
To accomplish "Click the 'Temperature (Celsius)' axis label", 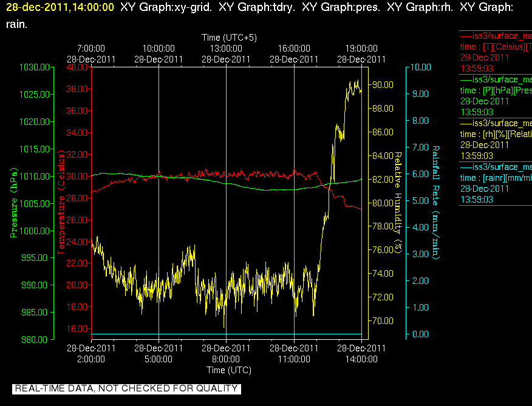I will tap(61, 203).
